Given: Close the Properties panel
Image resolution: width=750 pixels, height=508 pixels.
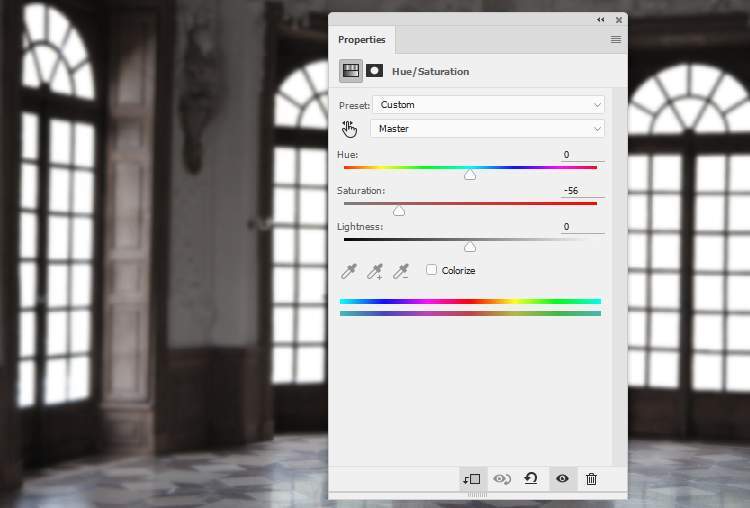Looking at the screenshot, I should click(x=619, y=20).
